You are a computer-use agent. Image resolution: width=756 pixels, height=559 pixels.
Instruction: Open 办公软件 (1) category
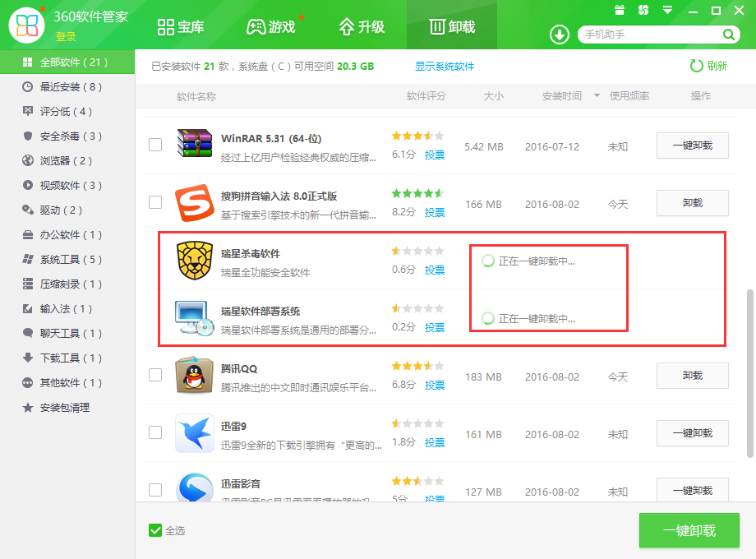pos(67,234)
